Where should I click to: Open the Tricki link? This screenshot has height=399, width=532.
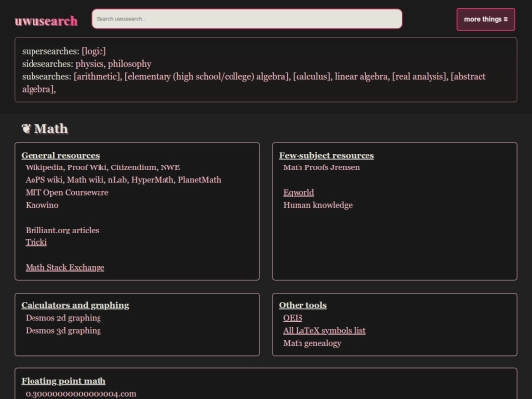(x=36, y=242)
